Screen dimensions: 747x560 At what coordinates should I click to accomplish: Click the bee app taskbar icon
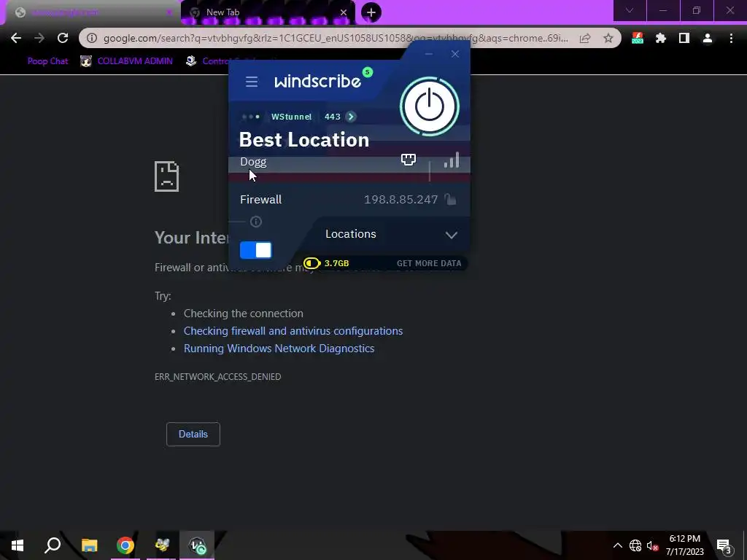click(x=161, y=545)
